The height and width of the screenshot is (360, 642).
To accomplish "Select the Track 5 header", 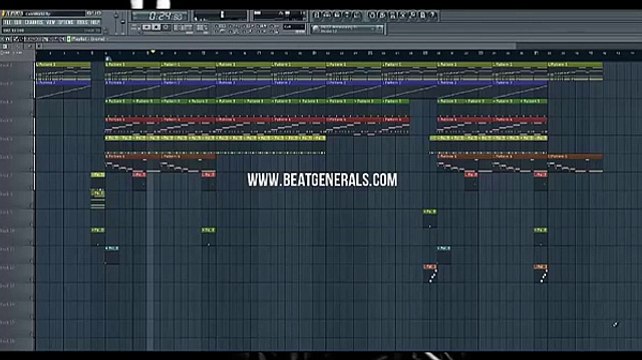I will pyautogui.click(x=17, y=144).
